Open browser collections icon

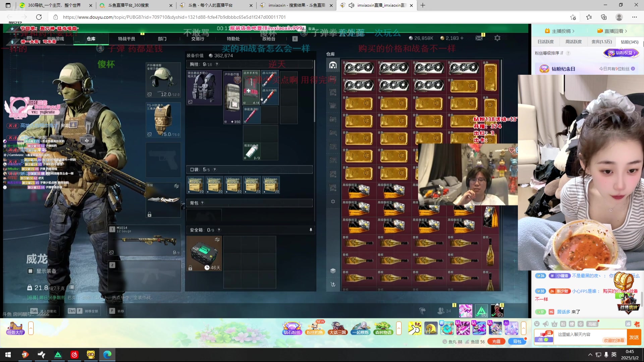pyautogui.click(x=604, y=17)
